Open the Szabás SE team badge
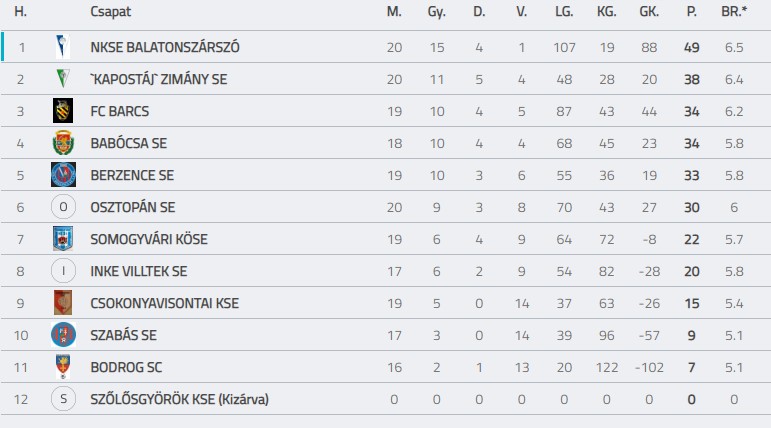 [63, 335]
